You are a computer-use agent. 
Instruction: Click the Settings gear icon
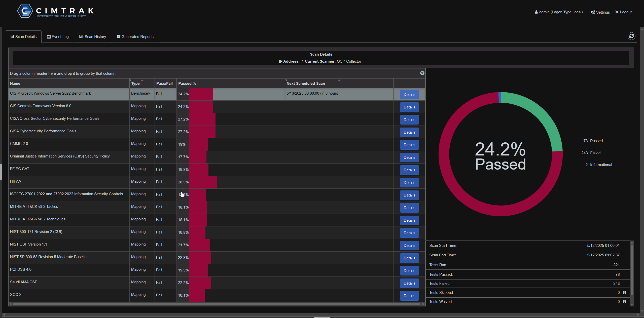593,12
